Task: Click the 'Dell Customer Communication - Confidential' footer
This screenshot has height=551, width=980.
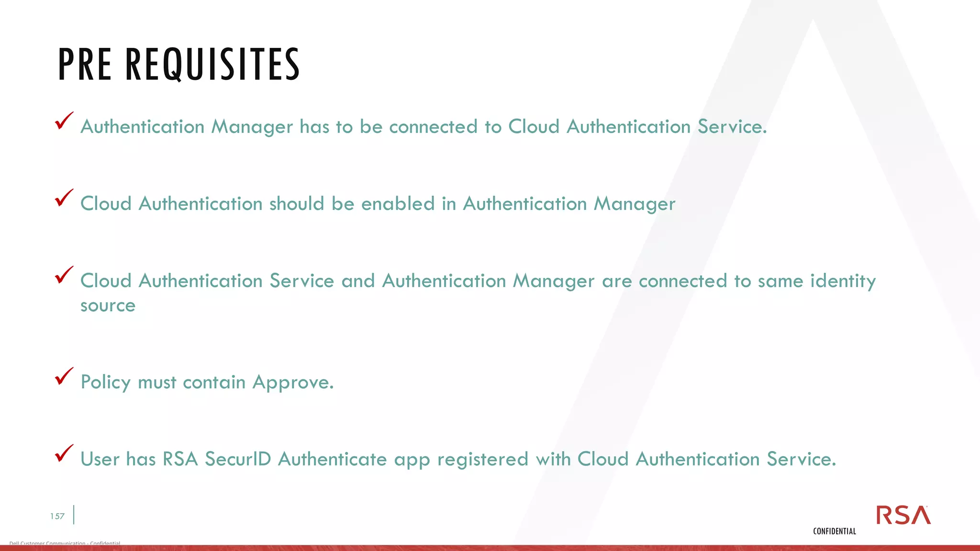Action: [x=65, y=543]
